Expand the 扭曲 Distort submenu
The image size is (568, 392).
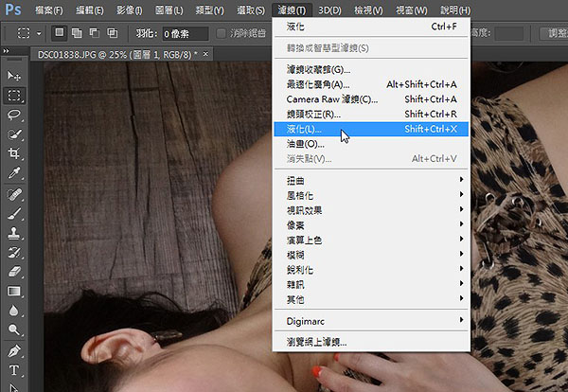pyautogui.click(x=371, y=180)
